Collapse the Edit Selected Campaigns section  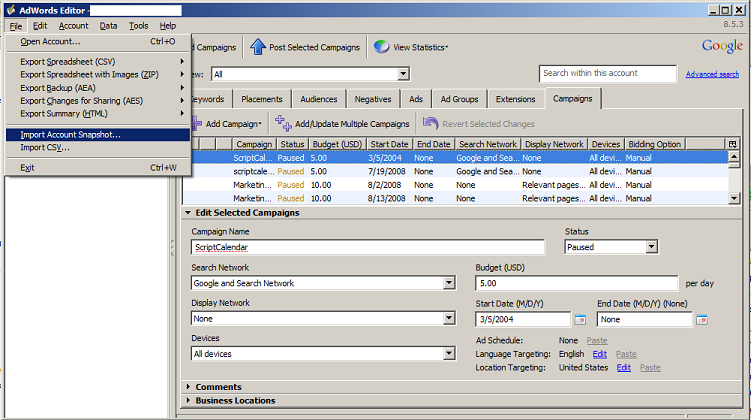tap(188, 213)
